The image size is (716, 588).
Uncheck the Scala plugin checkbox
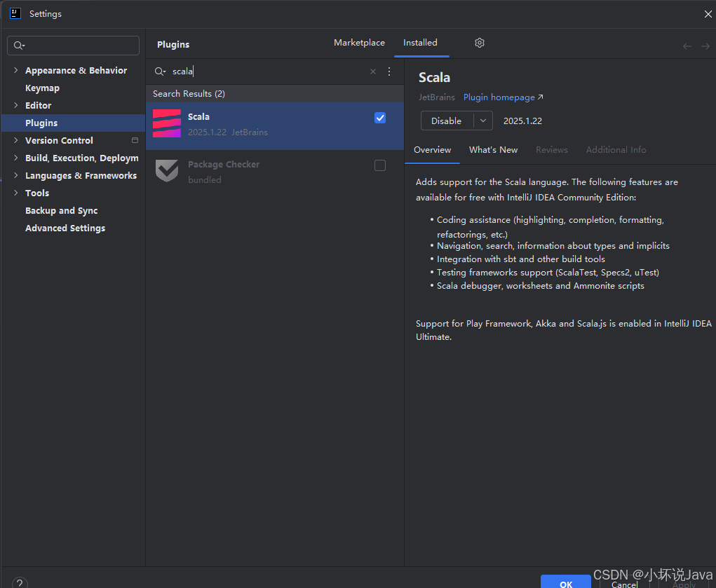coord(380,118)
